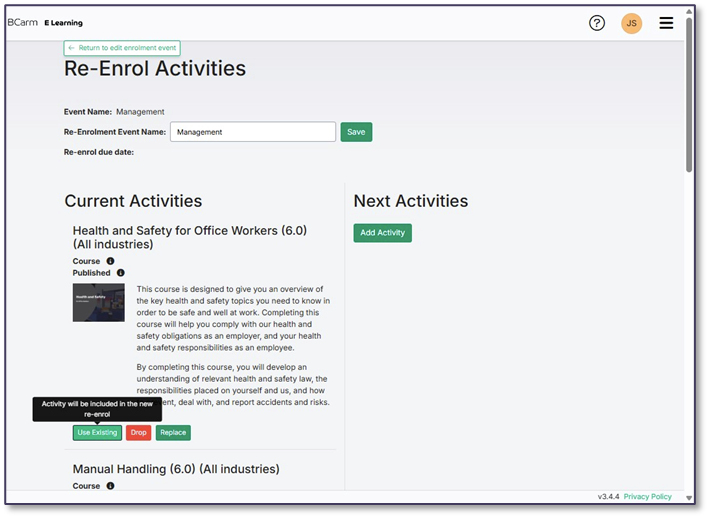Open the Health and Safety course thumbnail
Image resolution: width=709 pixels, height=518 pixels.
point(98,302)
